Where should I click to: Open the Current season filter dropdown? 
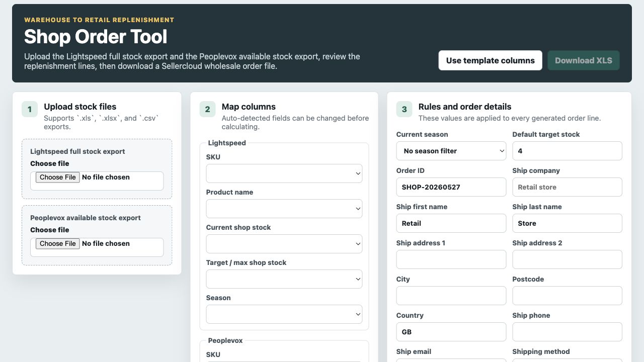point(451,151)
